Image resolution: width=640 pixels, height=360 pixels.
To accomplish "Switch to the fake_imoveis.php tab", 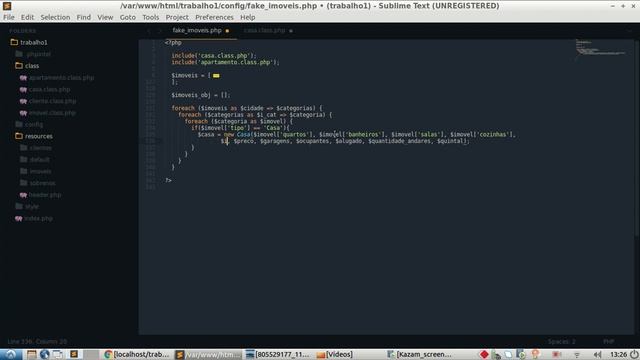I will coord(197,30).
